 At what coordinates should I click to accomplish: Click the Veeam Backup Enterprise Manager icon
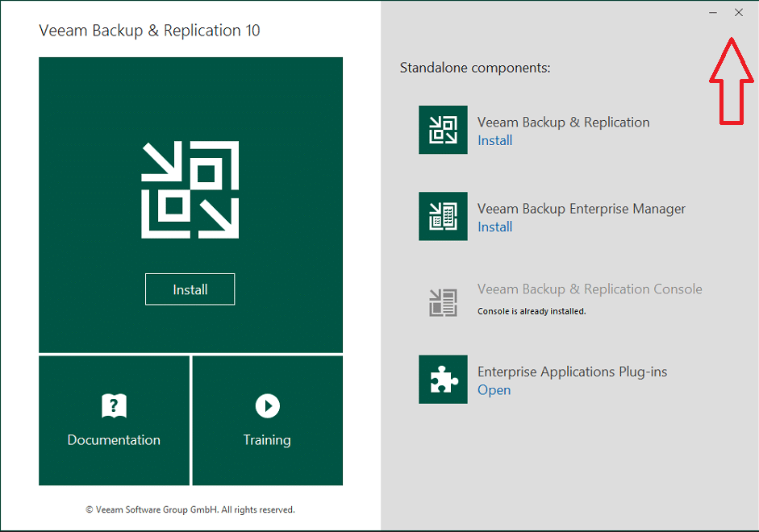(x=443, y=216)
